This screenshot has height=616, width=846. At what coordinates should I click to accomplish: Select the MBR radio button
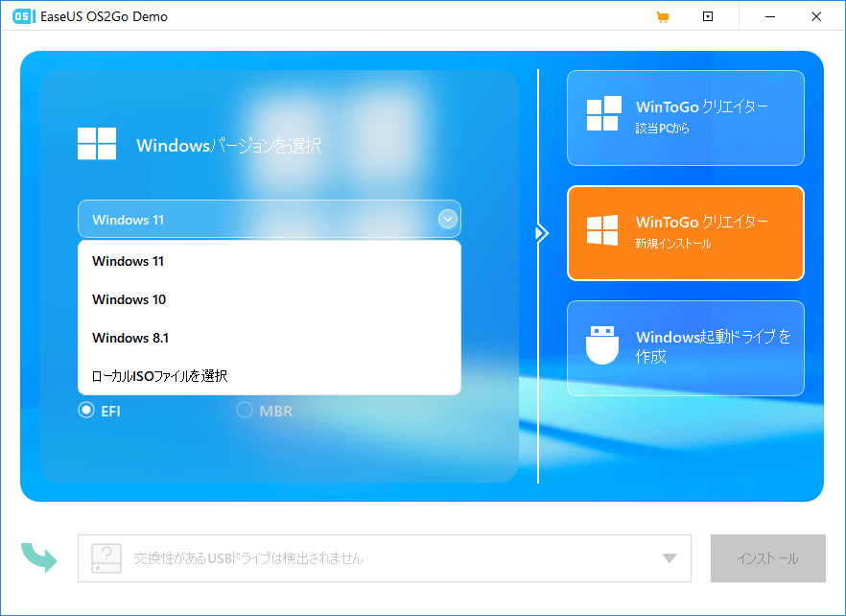[245, 411]
